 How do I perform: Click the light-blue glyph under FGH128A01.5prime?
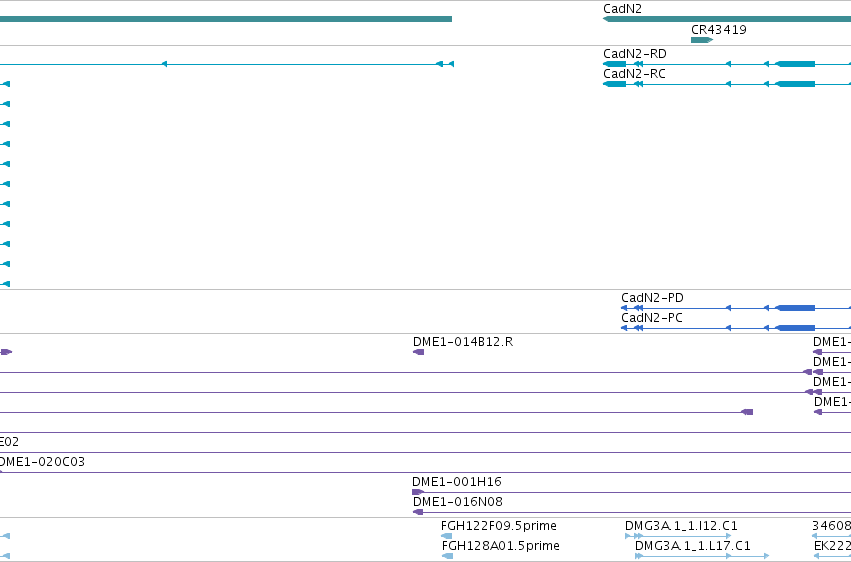447,556
